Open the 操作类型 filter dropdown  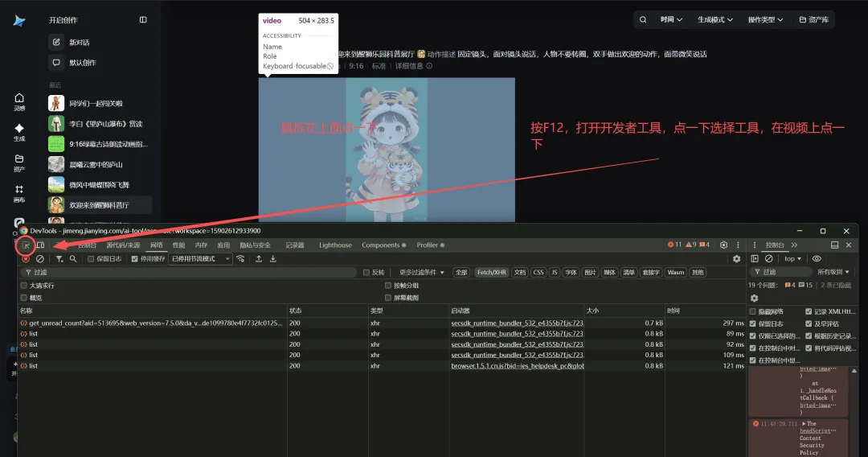click(766, 19)
